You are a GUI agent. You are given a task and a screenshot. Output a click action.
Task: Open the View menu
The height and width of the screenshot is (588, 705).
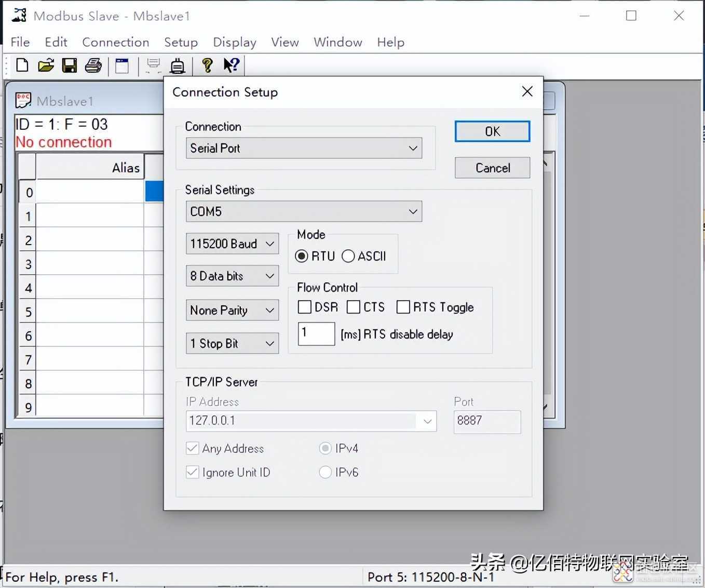pos(285,42)
